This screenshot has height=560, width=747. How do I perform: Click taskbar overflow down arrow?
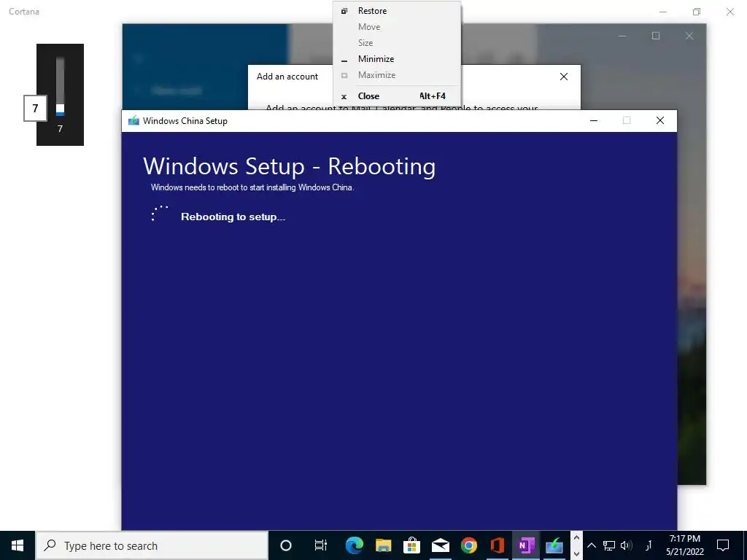click(576, 553)
